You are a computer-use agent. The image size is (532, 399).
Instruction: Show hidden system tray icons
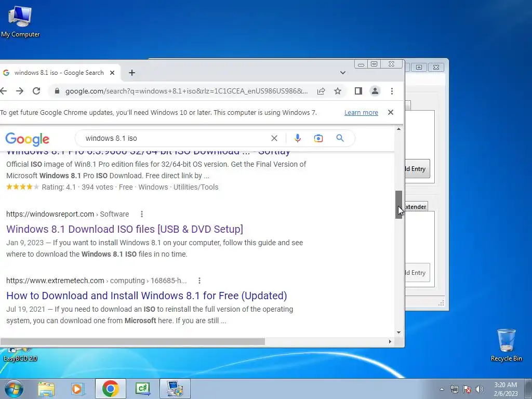pos(442,389)
